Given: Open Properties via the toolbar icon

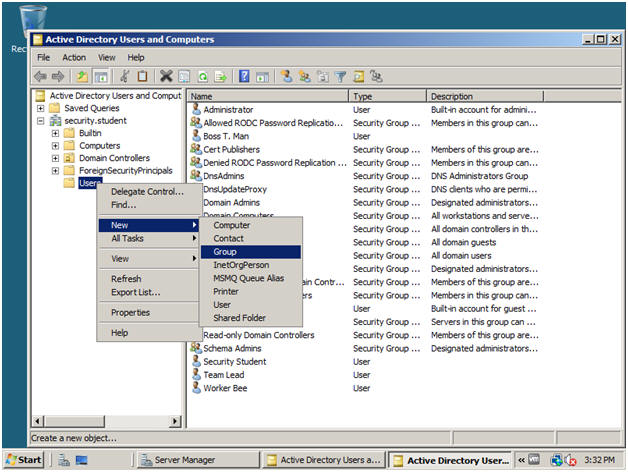Looking at the screenshot, I should coord(184,76).
